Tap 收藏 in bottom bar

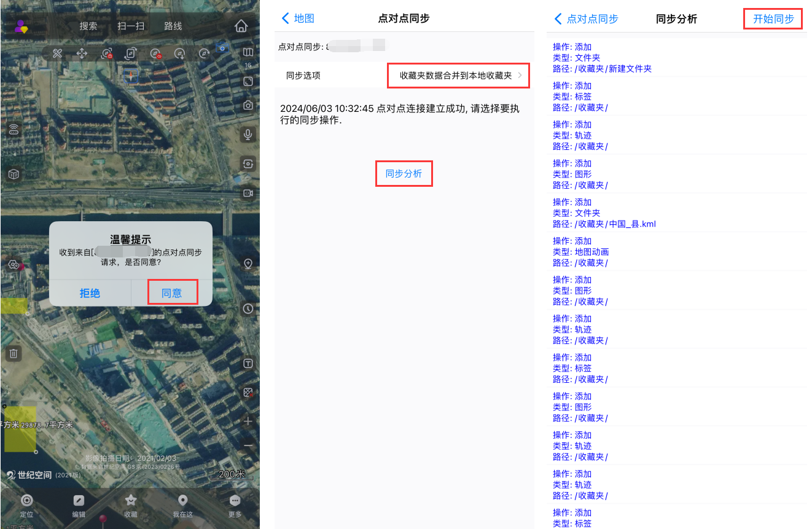click(130, 506)
